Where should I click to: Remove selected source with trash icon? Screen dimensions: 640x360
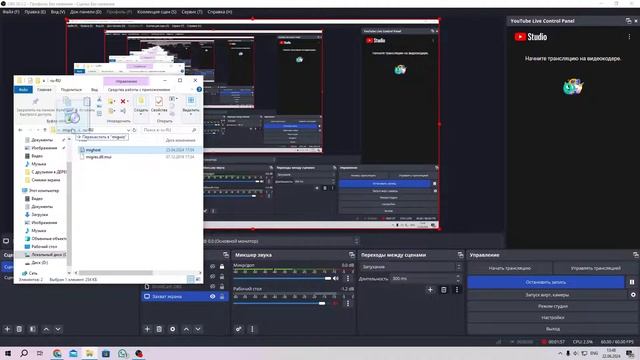(x=160, y=329)
